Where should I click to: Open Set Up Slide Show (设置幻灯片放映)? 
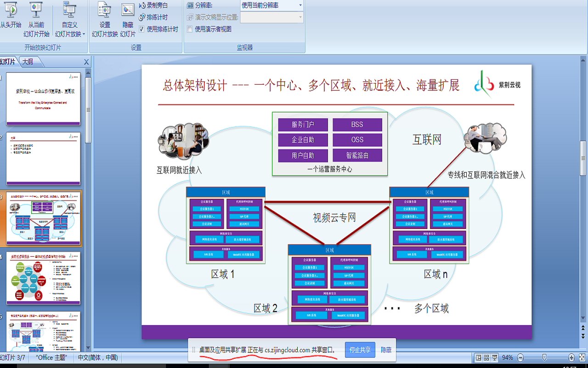click(x=105, y=18)
